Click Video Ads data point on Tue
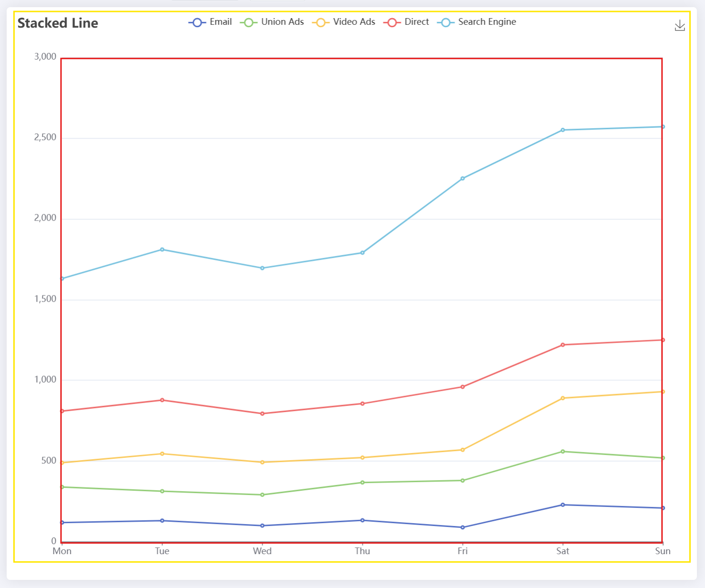705x588 pixels. pyautogui.click(x=162, y=454)
